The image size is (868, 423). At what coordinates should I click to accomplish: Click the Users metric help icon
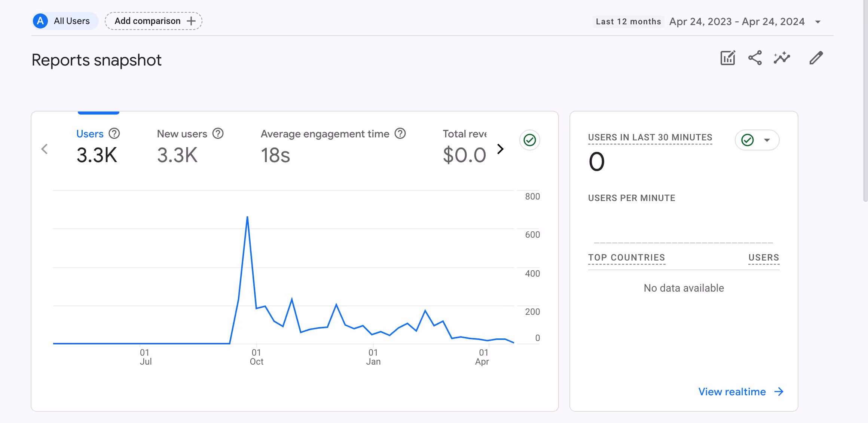coord(114,134)
